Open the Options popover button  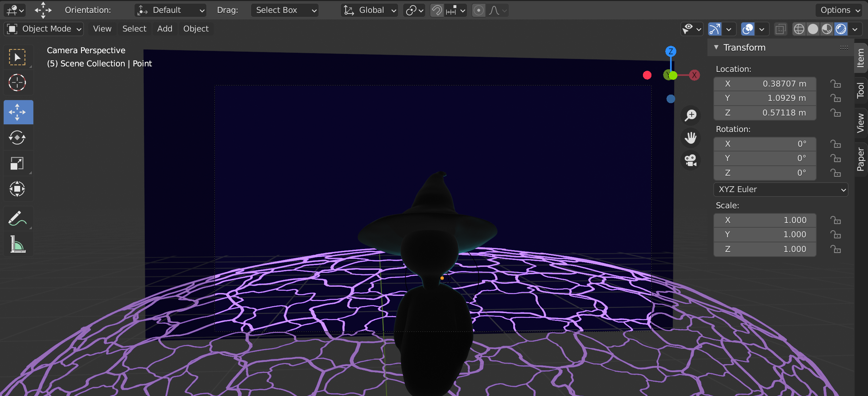(x=839, y=10)
